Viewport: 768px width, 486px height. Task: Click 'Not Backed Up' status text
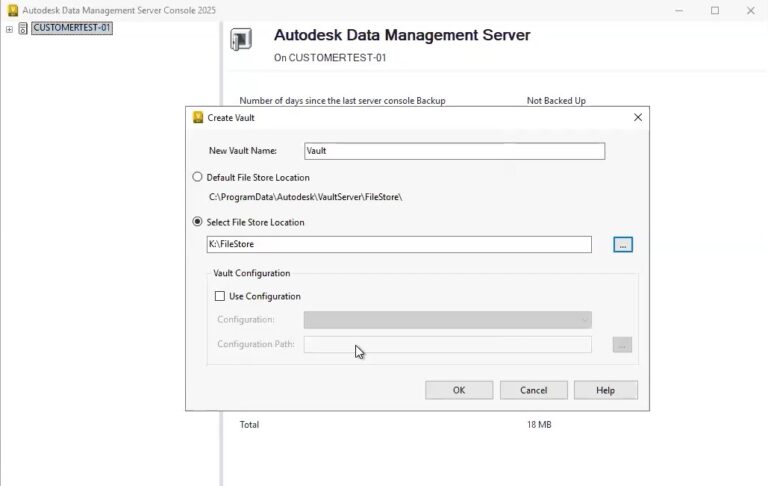[556, 100]
